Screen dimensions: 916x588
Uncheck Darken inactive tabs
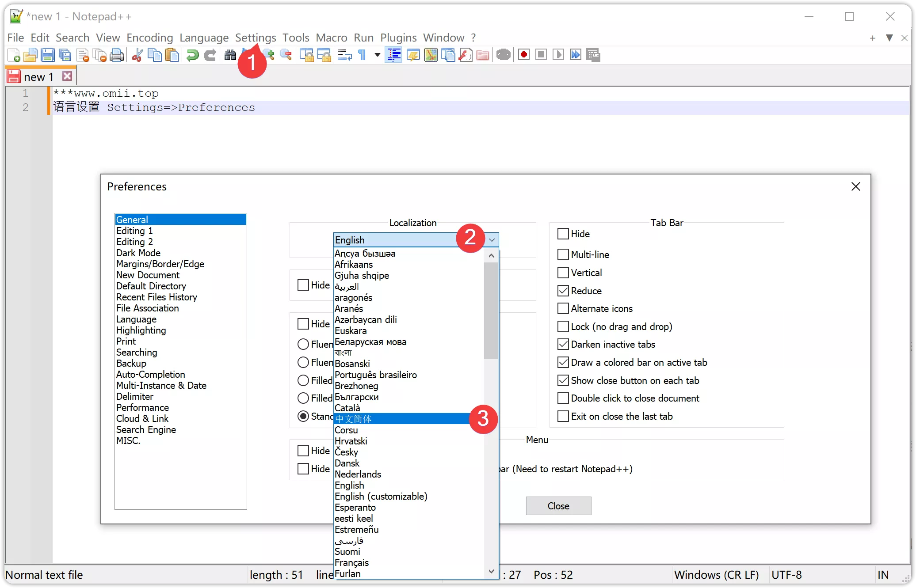click(563, 344)
